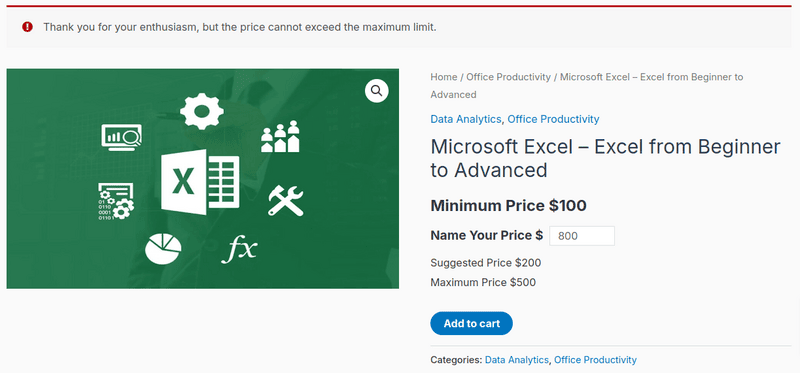Click the product title heading text
The height and width of the screenshot is (373, 800).
click(605, 158)
